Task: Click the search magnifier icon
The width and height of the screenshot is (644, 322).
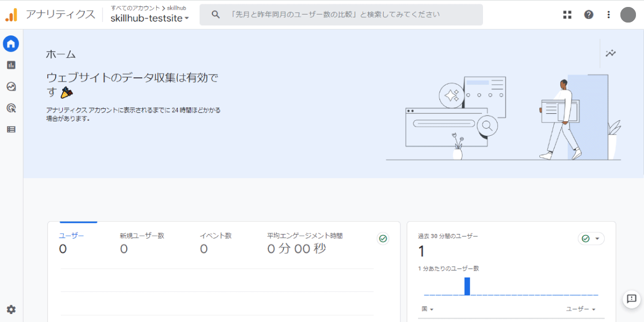Action: click(216, 14)
